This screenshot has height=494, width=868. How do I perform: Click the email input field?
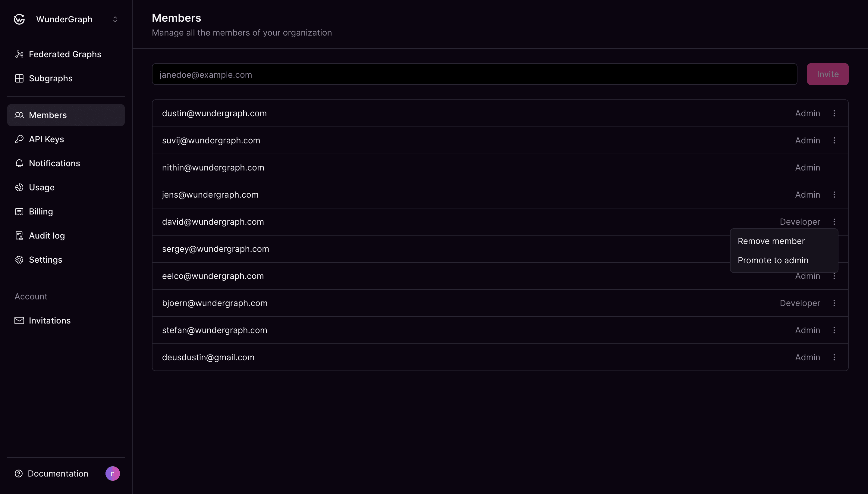tap(475, 74)
